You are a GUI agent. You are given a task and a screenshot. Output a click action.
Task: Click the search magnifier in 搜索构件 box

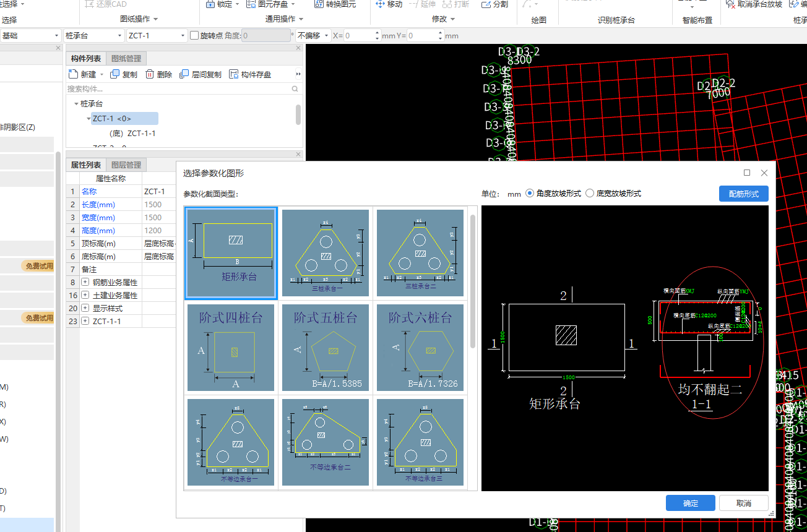[295, 89]
